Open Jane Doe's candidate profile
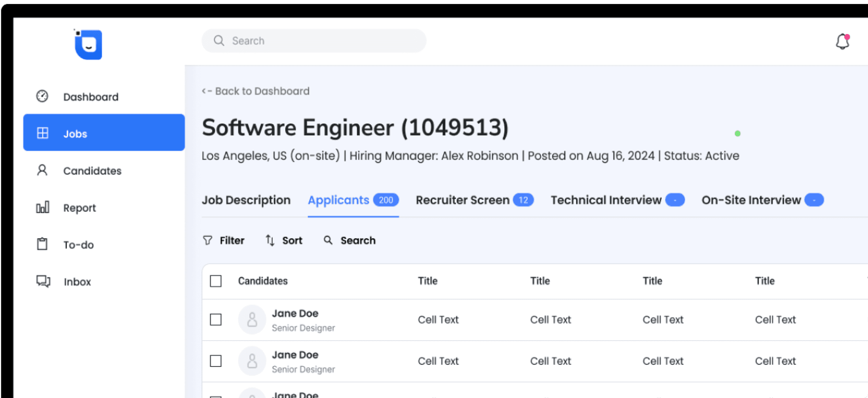 point(295,313)
